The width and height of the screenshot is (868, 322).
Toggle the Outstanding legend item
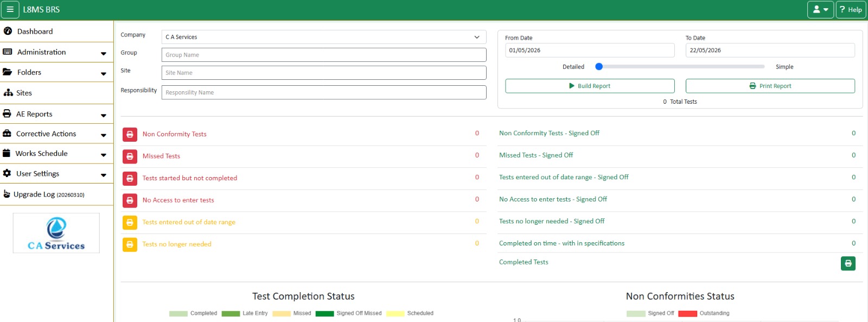coord(704,313)
